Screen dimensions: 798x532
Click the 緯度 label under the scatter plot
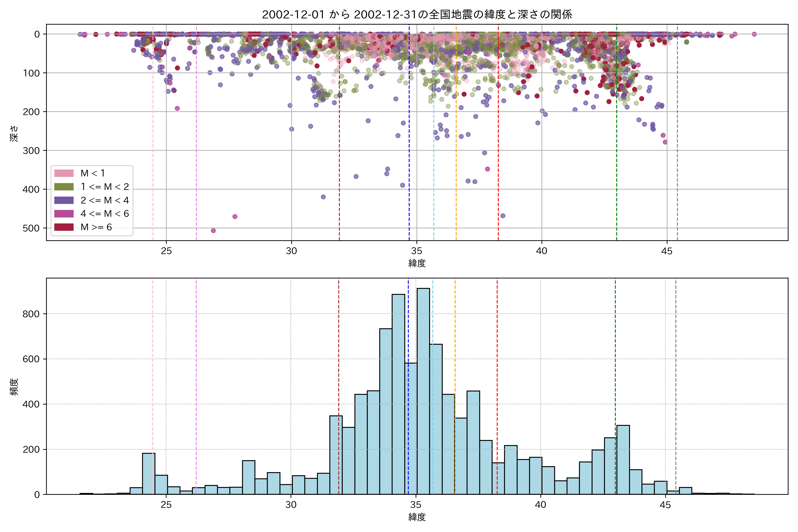(x=417, y=263)
